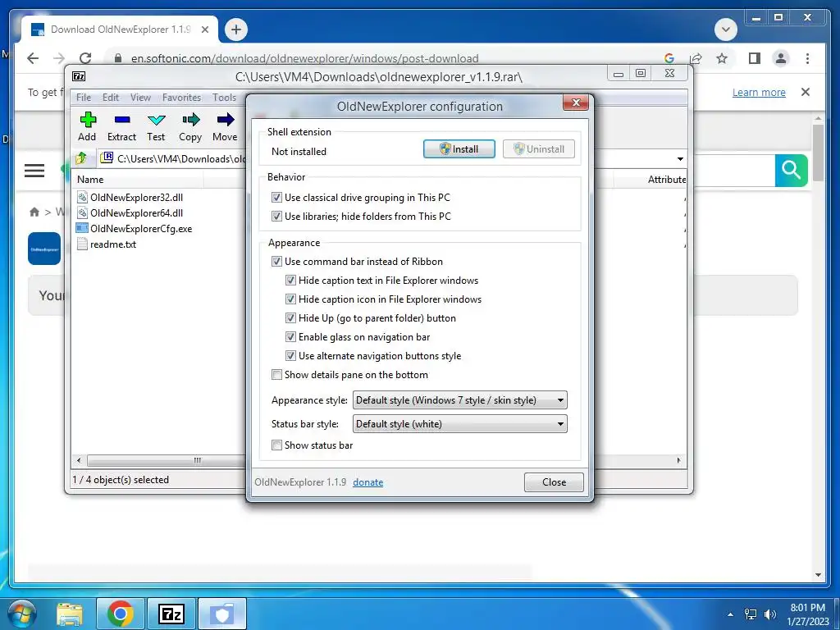
Task: Dismiss the Chrome info bar
Action: click(806, 92)
